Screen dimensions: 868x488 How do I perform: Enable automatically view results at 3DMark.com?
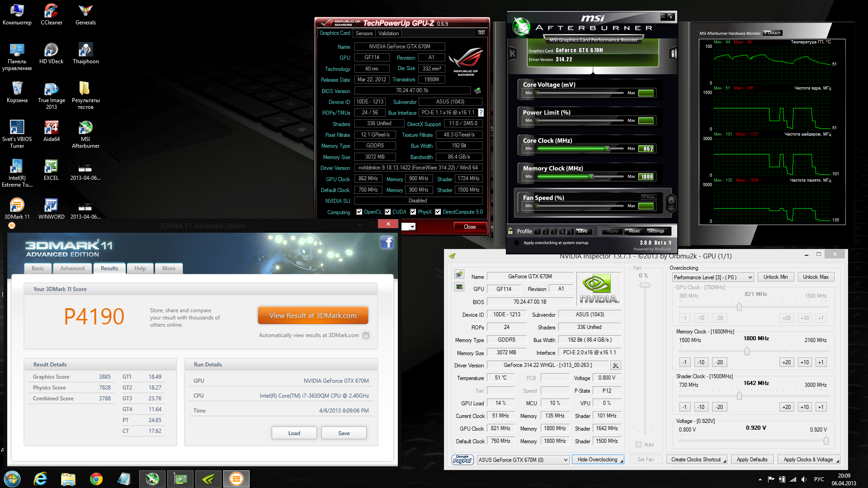coord(366,335)
